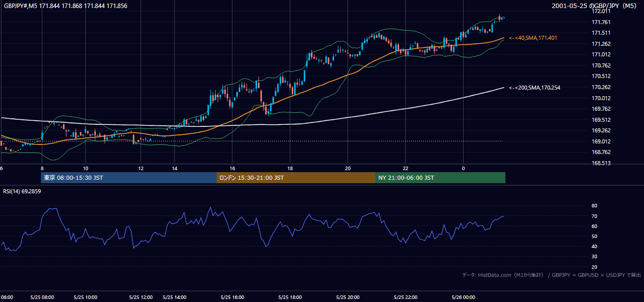Viewport: 644px width, 302px height.
Task: Select the 200 SMA label reading 170.254
Action: pos(534,88)
